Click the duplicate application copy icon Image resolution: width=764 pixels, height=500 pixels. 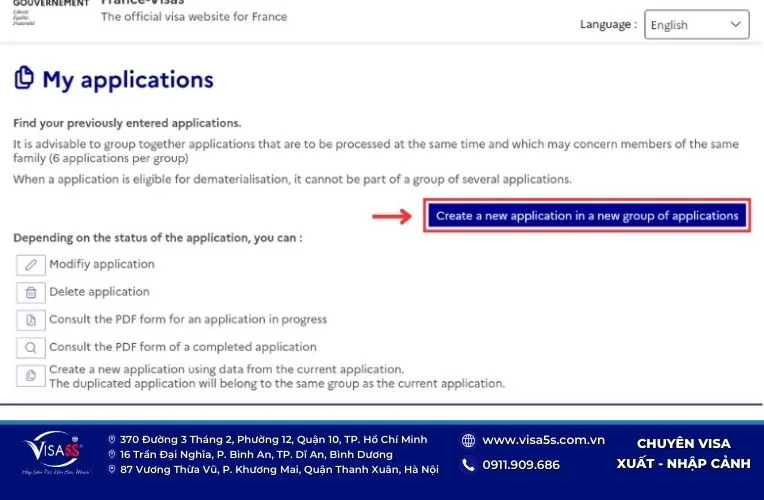[x=31, y=376]
